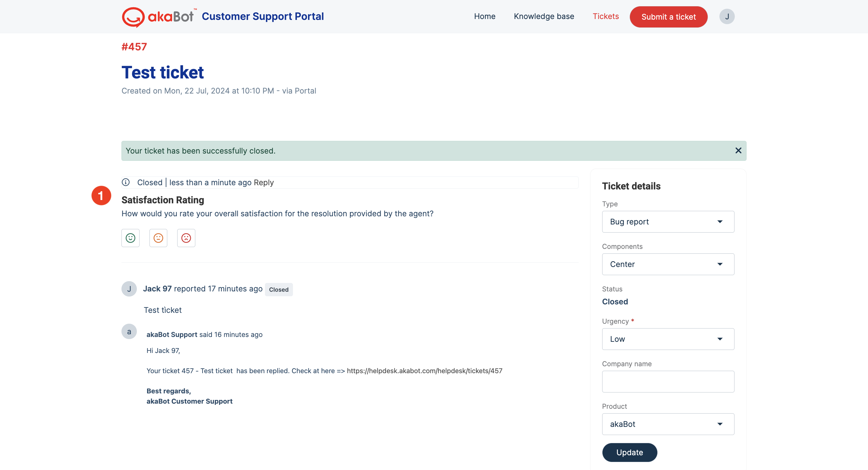Image resolution: width=868 pixels, height=470 pixels.
Task: Switch to the Tickets nav item
Action: point(605,17)
